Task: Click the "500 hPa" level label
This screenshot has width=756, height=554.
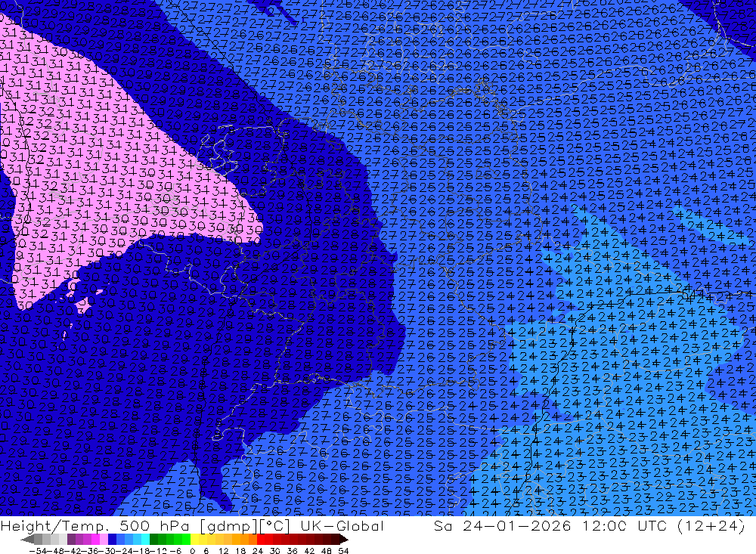Action: pos(154,526)
